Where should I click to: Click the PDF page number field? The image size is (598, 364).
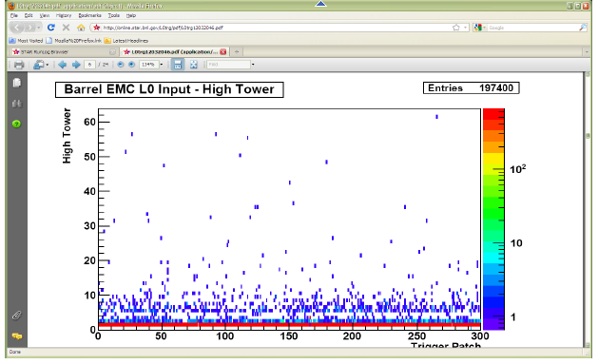(x=89, y=65)
